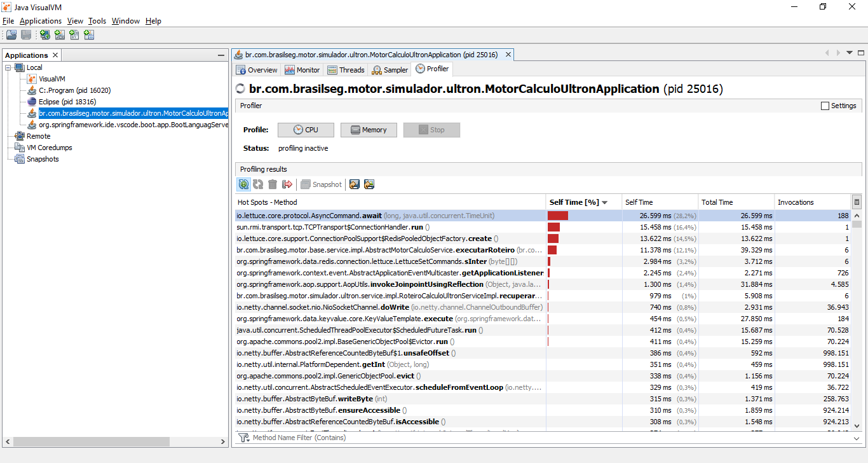Viewport: 868px width, 463px height.
Task: Click the Export to File icon in profiling results
Action: click(355, 184)
